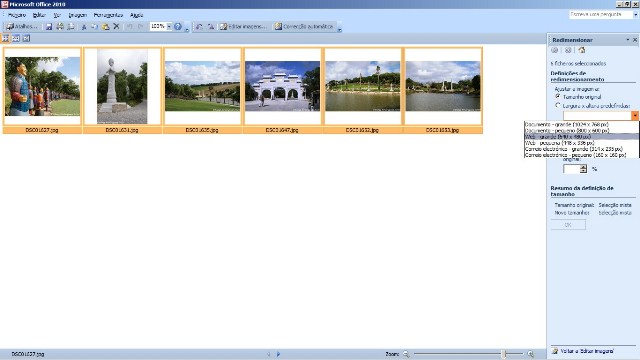This screenshot has height=360, width=640.
Task: Click the Rotate right icon
Action: pyautogui.click(x=211, y=27)
